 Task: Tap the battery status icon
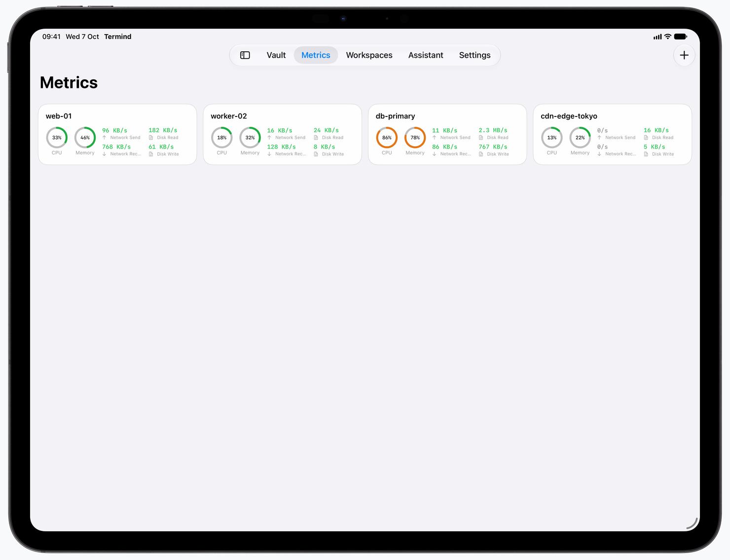tap(681, 37)
